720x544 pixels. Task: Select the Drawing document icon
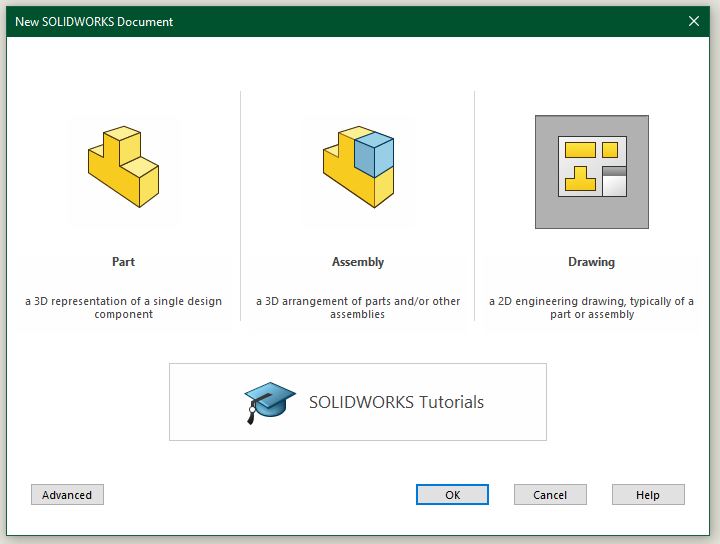(592, 172)
